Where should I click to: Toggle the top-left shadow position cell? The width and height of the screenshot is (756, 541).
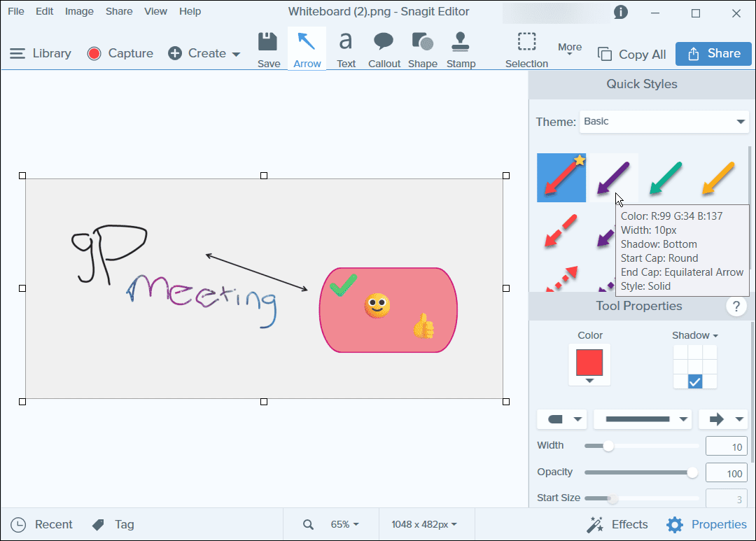[679, 351]
